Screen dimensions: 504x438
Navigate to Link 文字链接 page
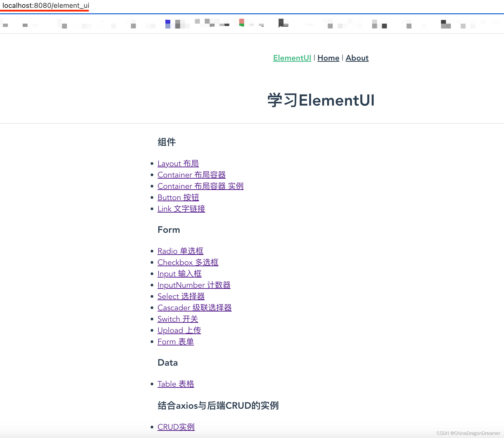pyautogui.click(x=180, y=209)
